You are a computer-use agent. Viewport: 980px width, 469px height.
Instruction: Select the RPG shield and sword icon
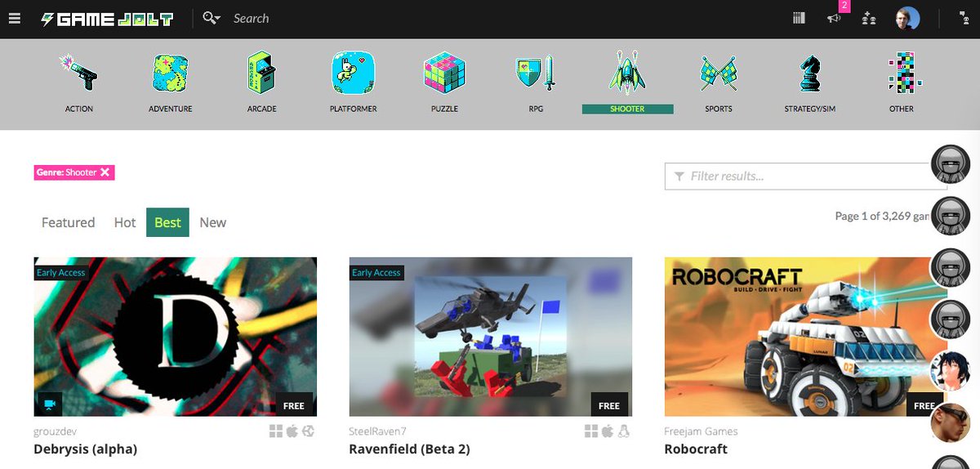coord(536,74)
